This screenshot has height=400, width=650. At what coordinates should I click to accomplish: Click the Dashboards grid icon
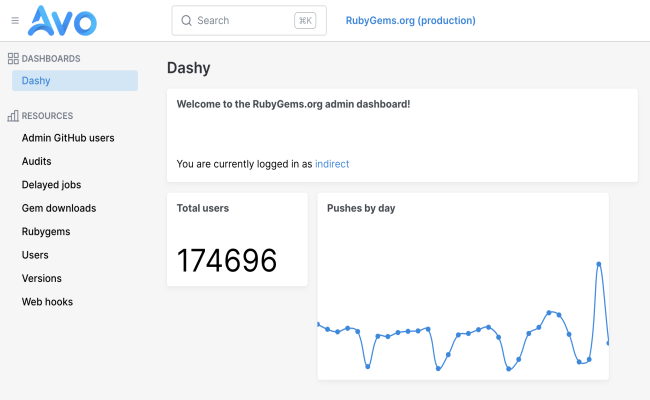13,58
